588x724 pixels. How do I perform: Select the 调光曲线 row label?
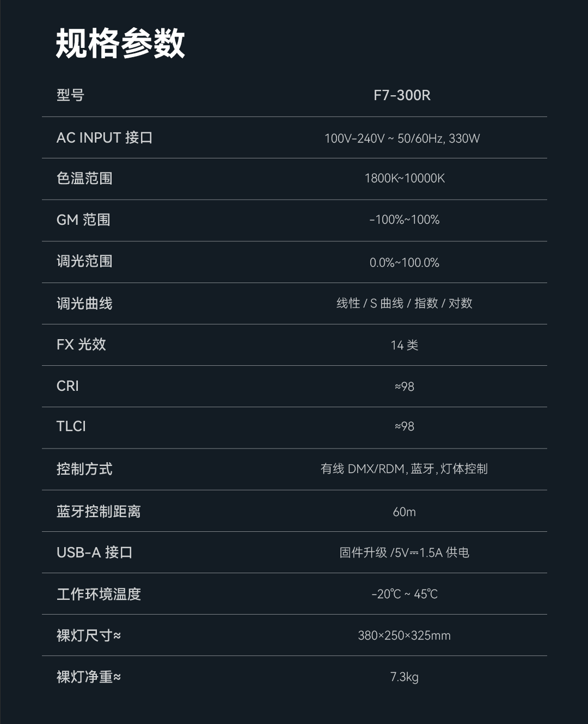pyautogui.click(x=84, y=304)
